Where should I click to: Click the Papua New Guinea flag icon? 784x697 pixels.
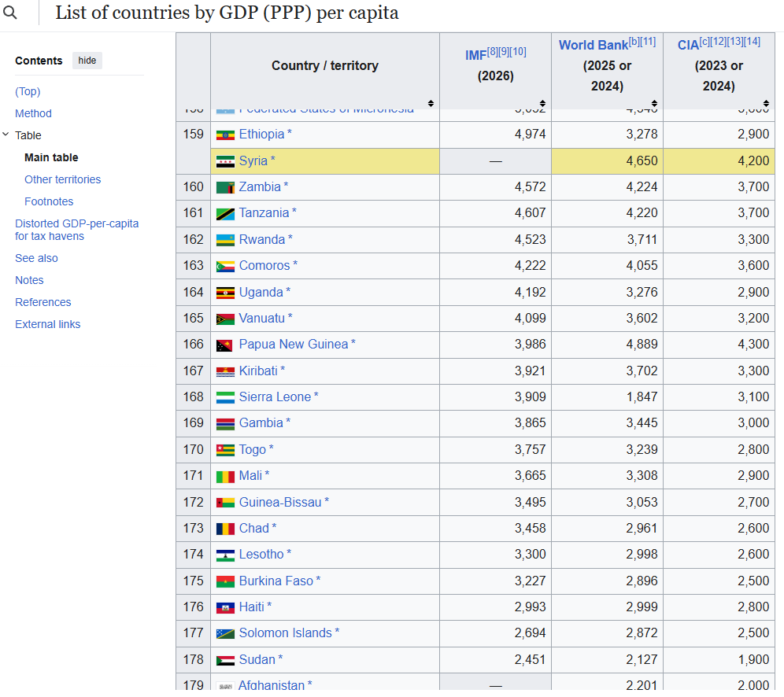pos(225,345)
